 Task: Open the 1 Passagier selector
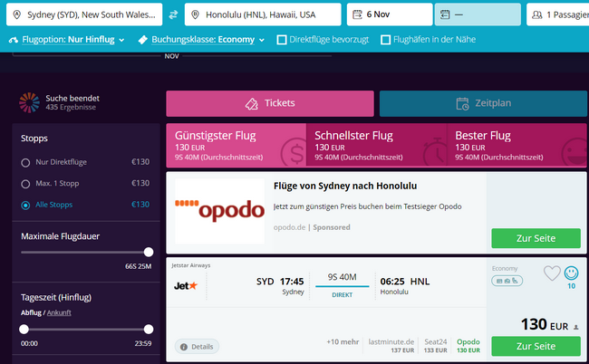pyautogui.click(x=558, y=14)
